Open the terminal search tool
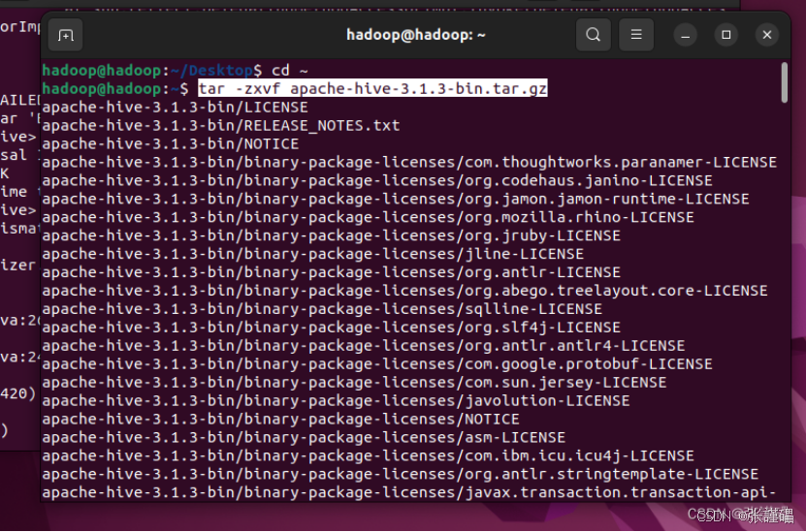Screen dimensions: 806x532 point(594,35)
